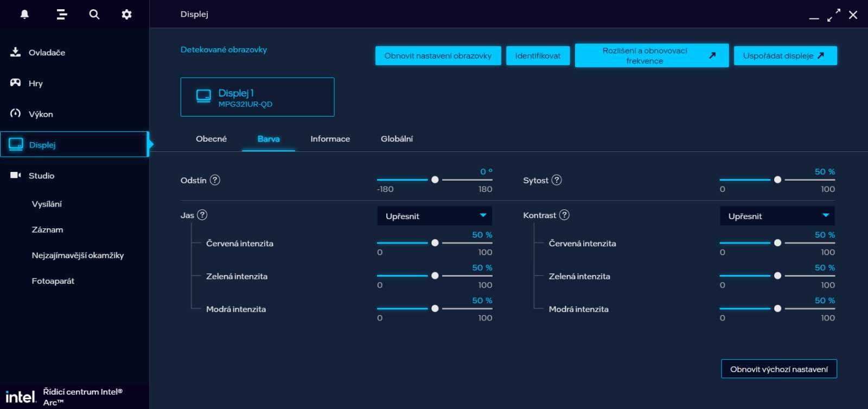Viewport: 868px width, 409px height.
Task: Click Kontrast Modrá intenzita slider handle
Action: pos(777,309)
